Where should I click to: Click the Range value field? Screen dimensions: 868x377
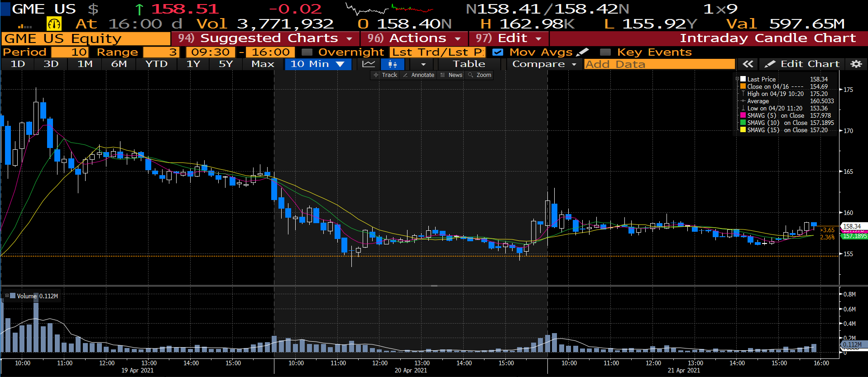click(161, 52)
